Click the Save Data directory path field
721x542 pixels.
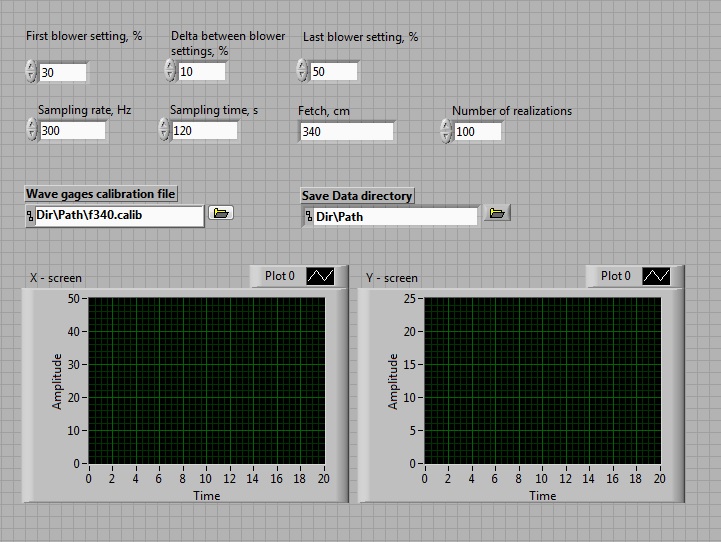[394, 216]
